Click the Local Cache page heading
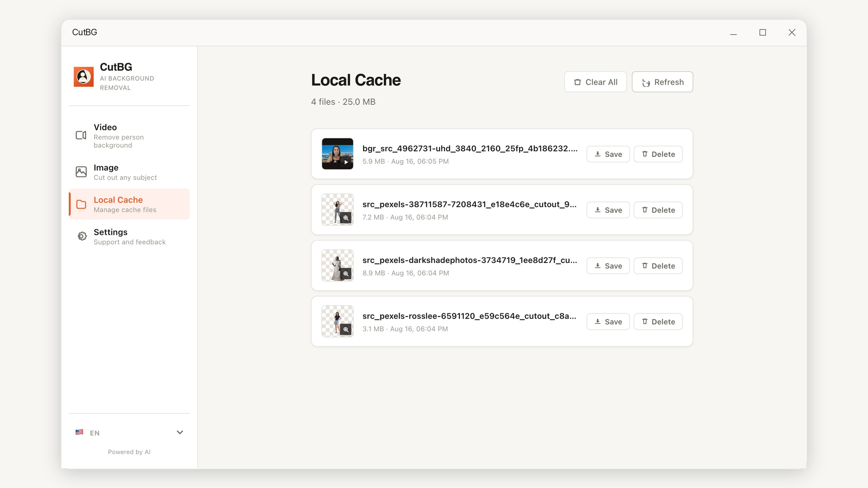The height and width of the screenshot is (488, 868). pos(356,80)
